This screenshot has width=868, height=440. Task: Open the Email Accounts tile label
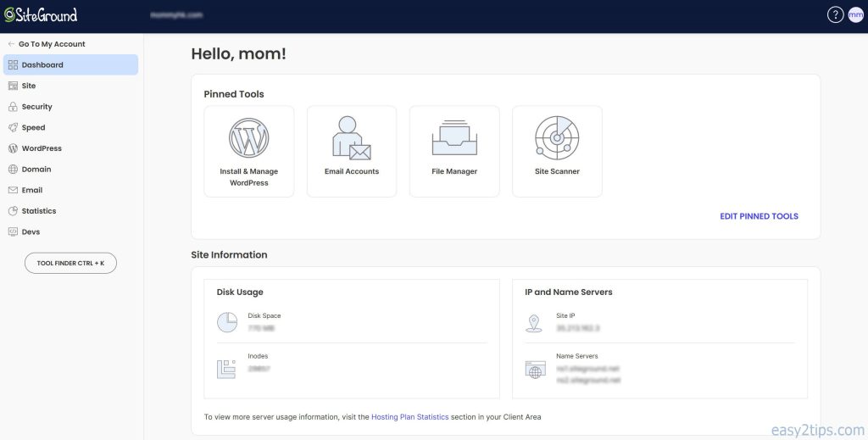tap(352, 171)
